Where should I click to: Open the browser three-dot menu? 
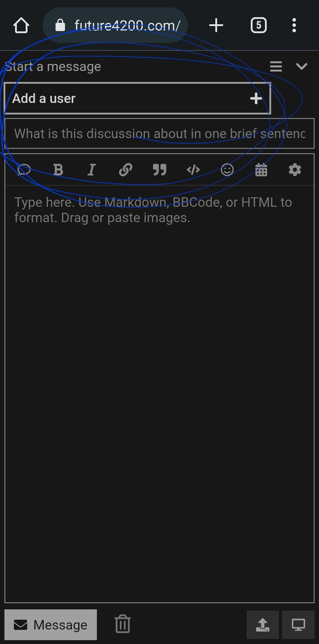tap(294, 25)
